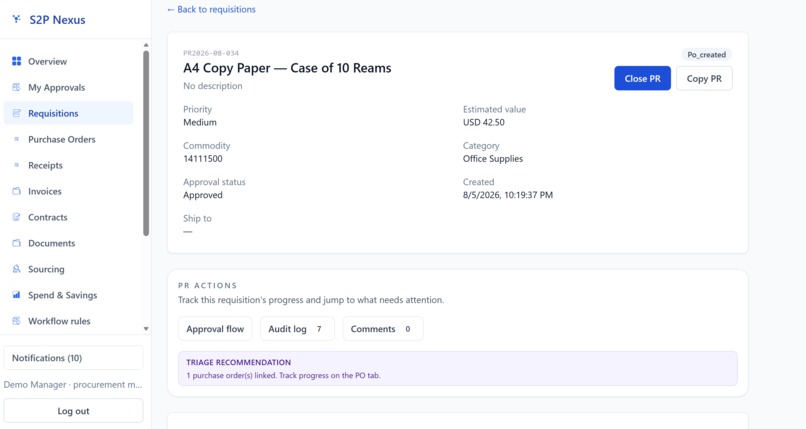Click the No description text
806x429 pixels.
point(213,86)
